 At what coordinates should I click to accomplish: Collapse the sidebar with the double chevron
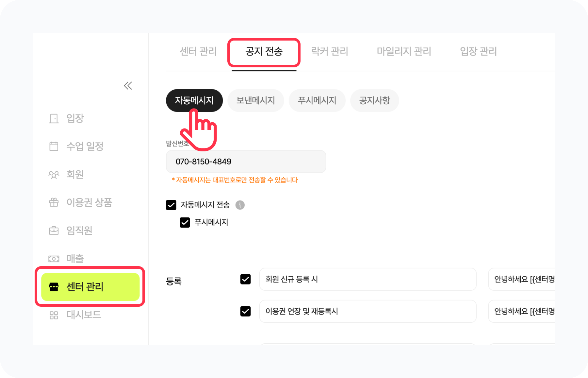pos(128,86)
